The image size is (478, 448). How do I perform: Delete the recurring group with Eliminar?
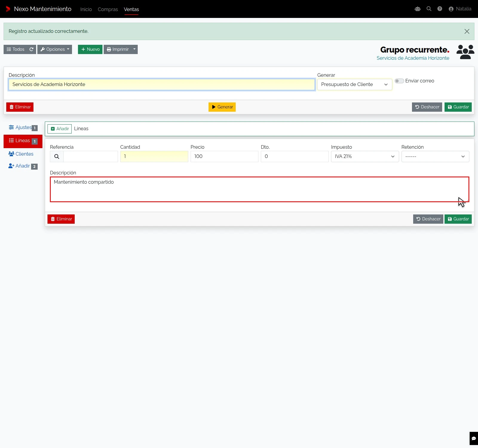coord(20,107)
